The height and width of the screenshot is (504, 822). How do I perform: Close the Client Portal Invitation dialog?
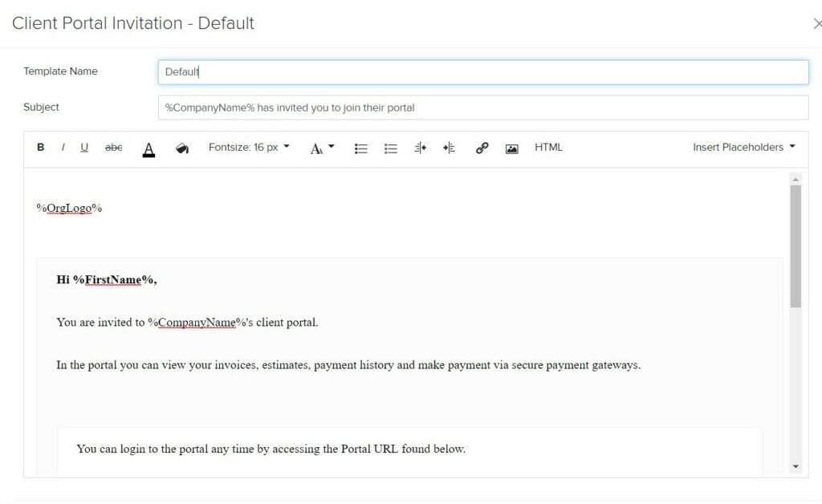(816, 23)
